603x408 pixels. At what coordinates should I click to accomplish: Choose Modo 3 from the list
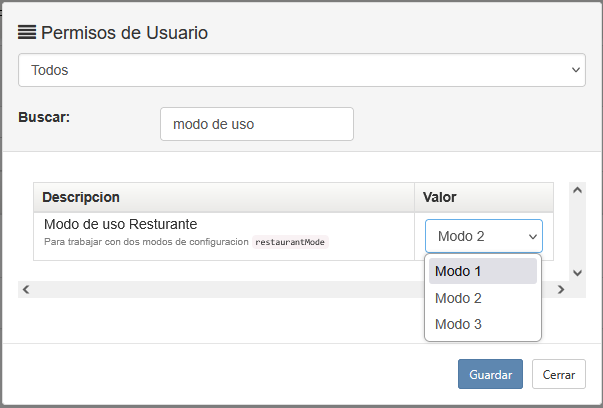[483, 324]
